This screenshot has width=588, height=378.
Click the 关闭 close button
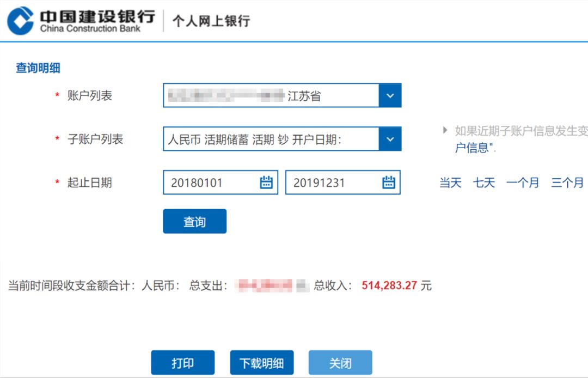[340, 362]
